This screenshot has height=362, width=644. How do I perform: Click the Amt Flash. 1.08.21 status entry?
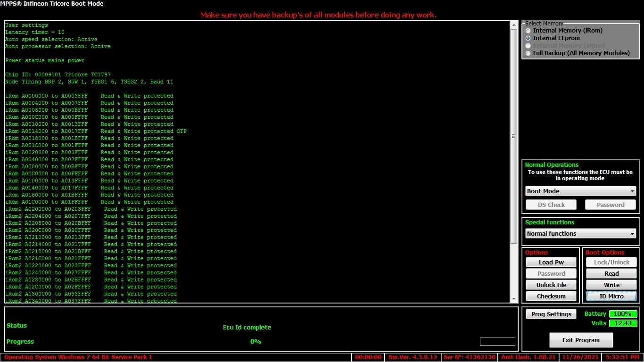tap(528, 357)
